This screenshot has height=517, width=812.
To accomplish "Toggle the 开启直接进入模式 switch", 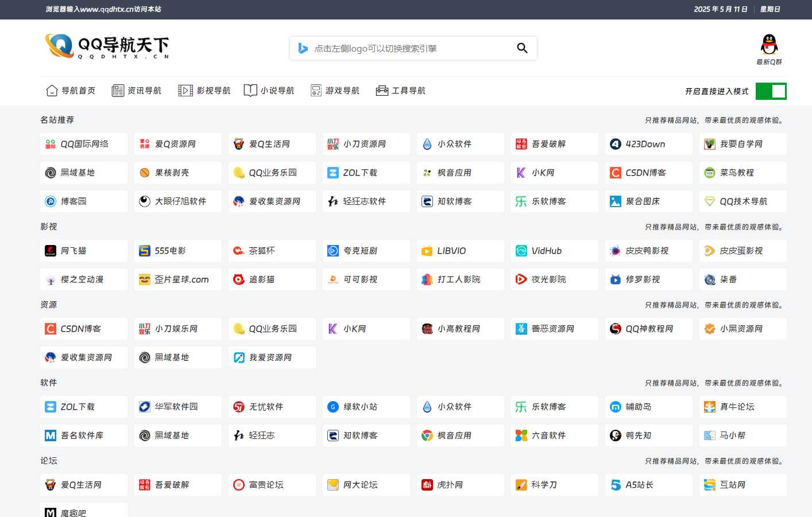I will point(771,91).
